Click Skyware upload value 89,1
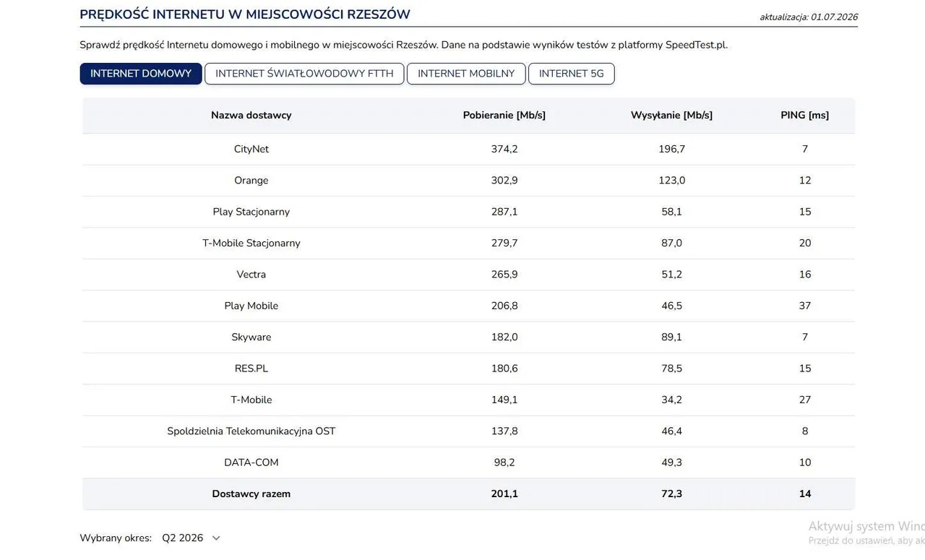 [x=672, y=337]
